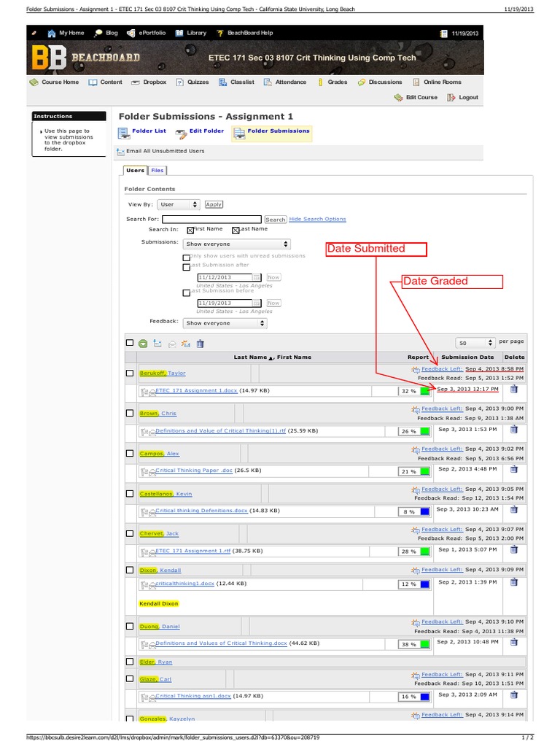Click the calendar date icon in the top bar

[x=444, y=34]
